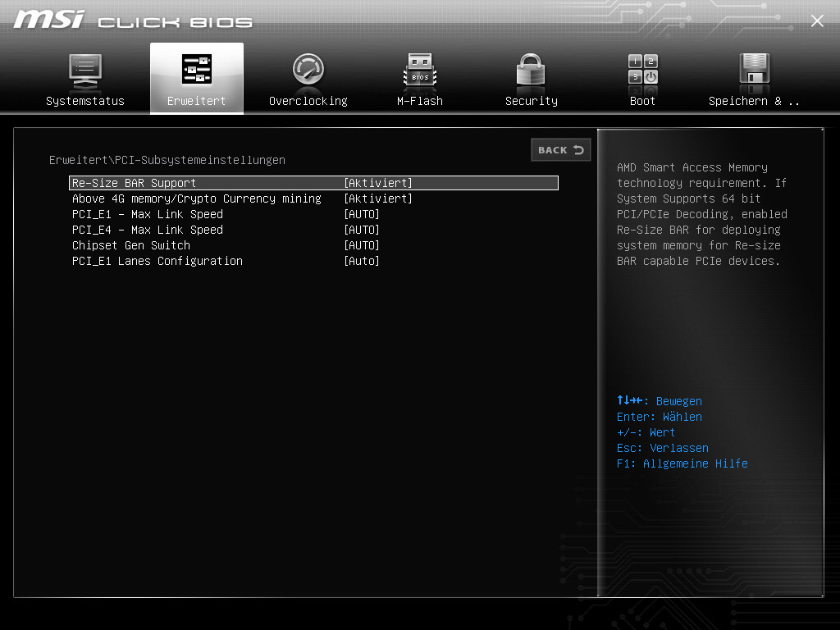Click the arrow keys Bewegen hint
840x630 pixels.
(660, 400)
